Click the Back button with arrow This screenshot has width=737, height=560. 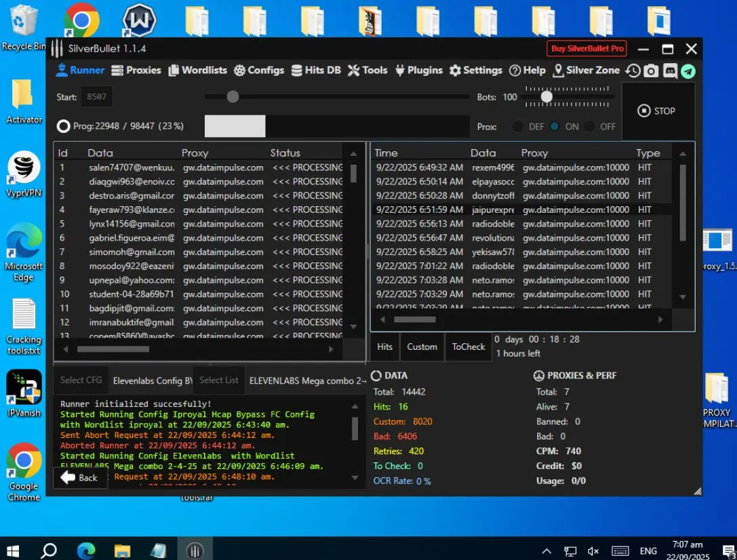pos(79,478)
